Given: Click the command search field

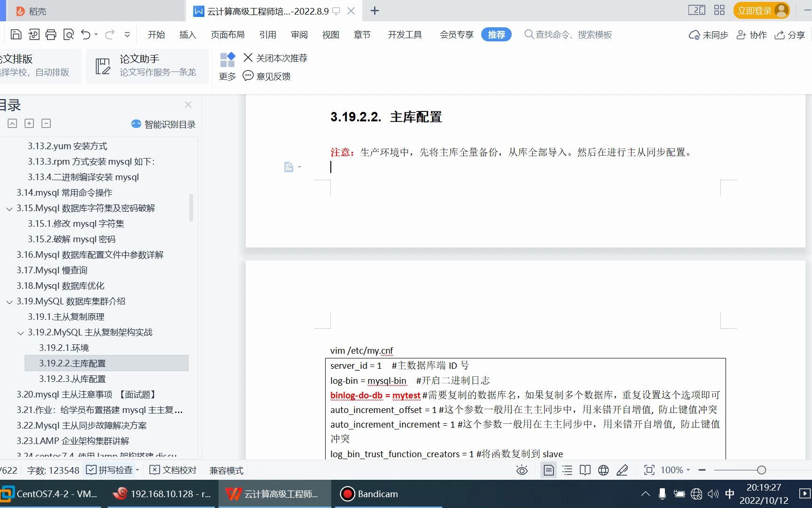Looking at the screenshot, I should pyautogui.click(x=569, y=34).
